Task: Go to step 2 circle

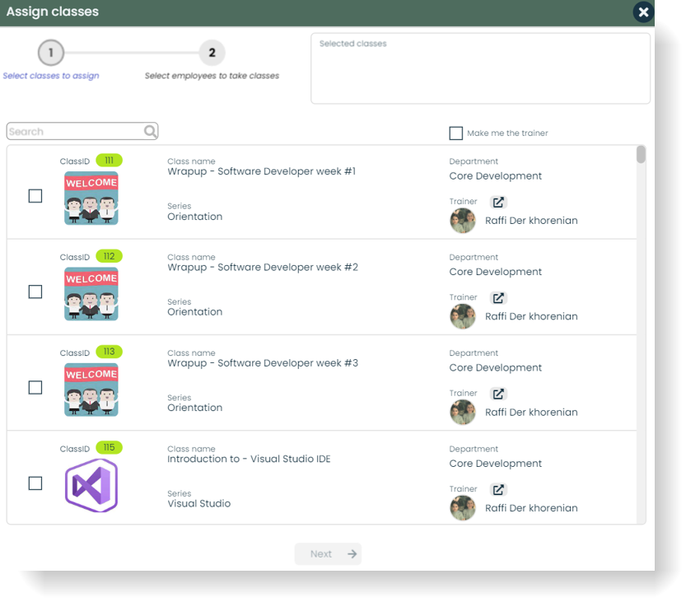Action: pyautogui.click(x=212, y=53)
